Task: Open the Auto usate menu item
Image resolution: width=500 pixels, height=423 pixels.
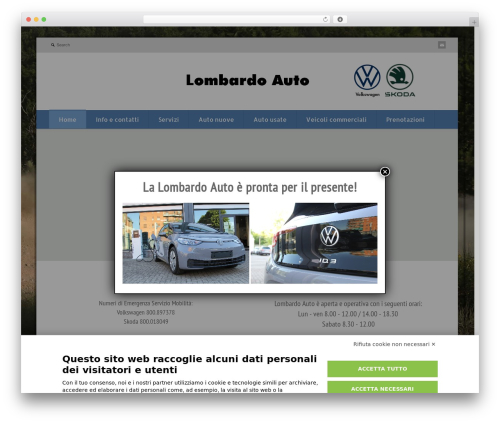Action: point(270,119)
